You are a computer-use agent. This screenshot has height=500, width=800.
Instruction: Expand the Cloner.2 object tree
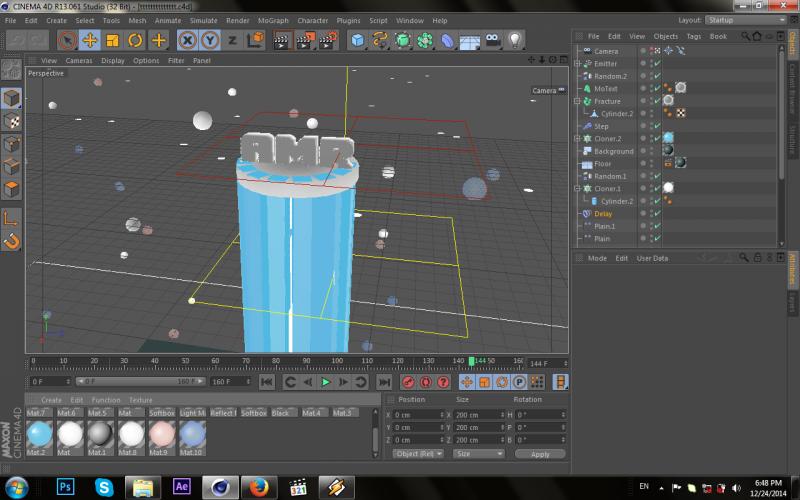tap(577, 139)
